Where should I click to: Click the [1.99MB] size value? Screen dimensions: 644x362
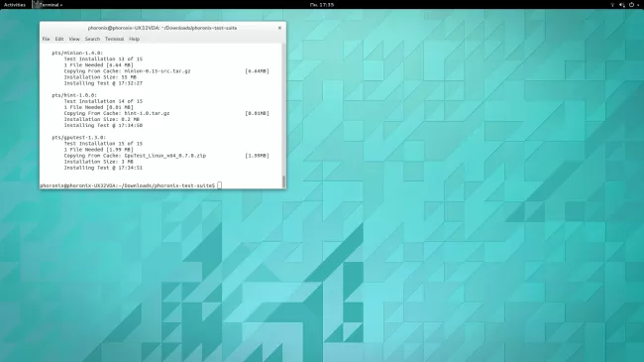(258, 156)
